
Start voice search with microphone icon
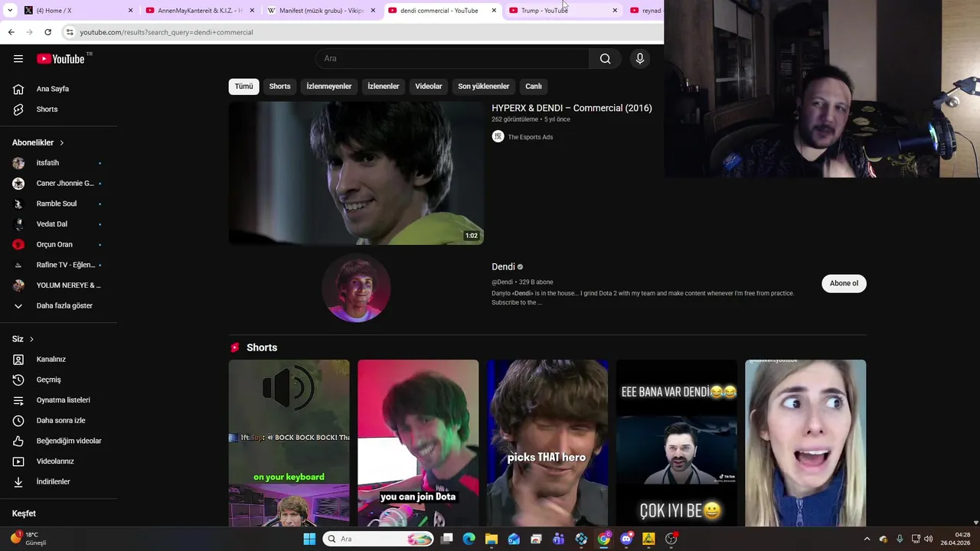(640, 59)
